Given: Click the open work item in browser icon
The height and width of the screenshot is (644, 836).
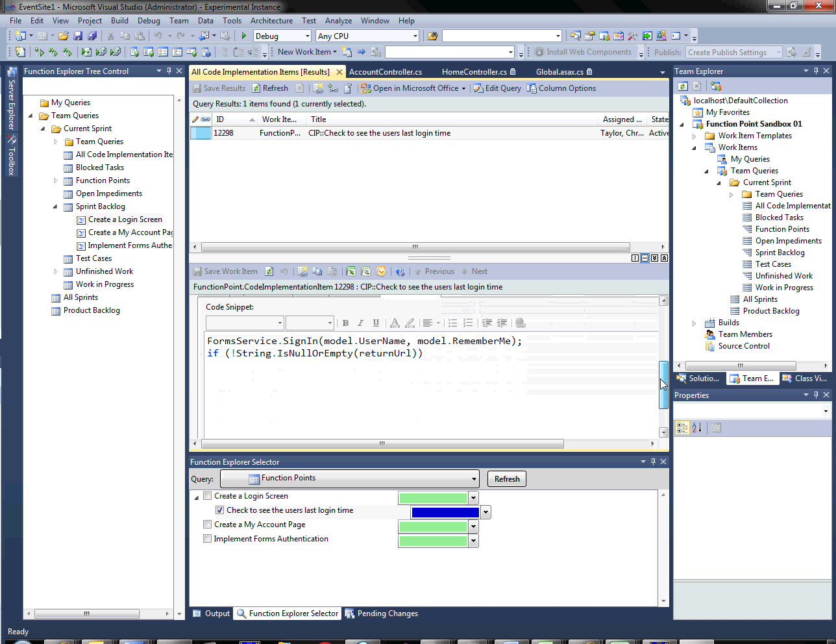Looking at the screenshot, I should tap(400, 271).
